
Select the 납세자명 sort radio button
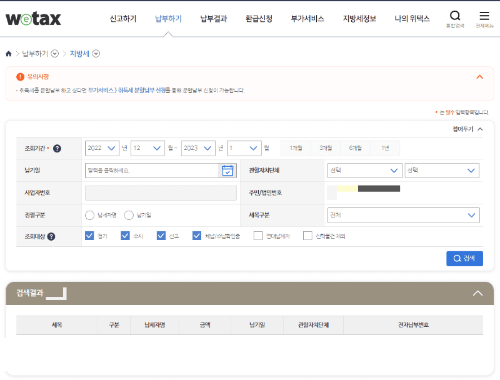tap(90, 215)
